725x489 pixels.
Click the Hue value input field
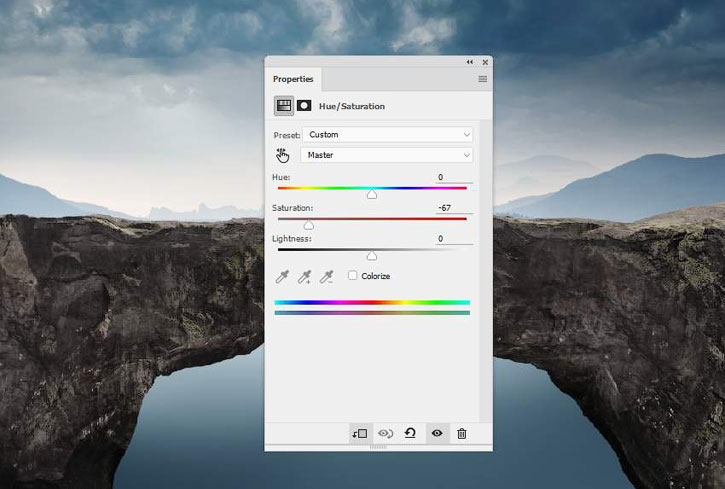tap(454, 177)
